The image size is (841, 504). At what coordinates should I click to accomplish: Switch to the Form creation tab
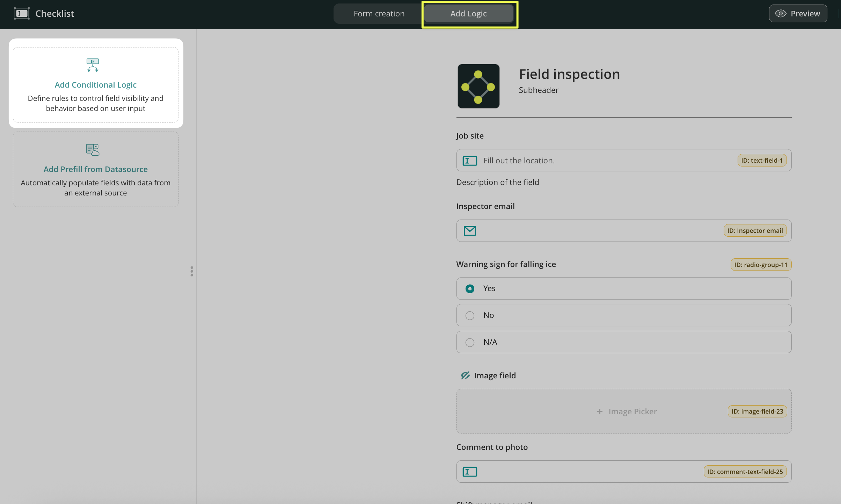click(379, 14)
